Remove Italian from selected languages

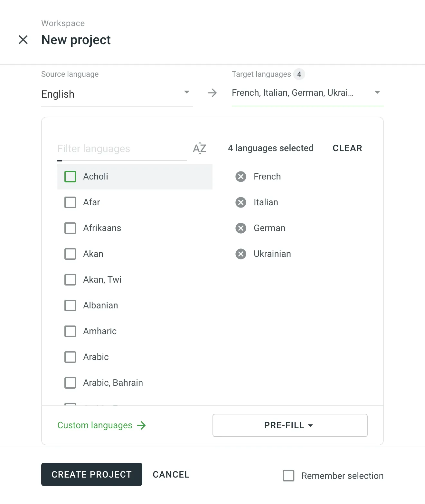[x=241, y=202]
